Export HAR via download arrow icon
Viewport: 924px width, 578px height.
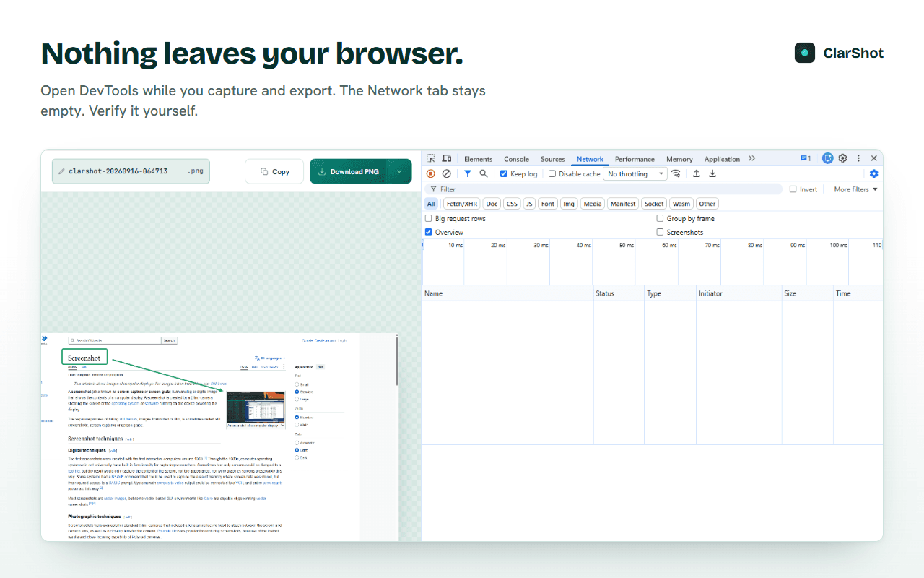click(712, 173)
